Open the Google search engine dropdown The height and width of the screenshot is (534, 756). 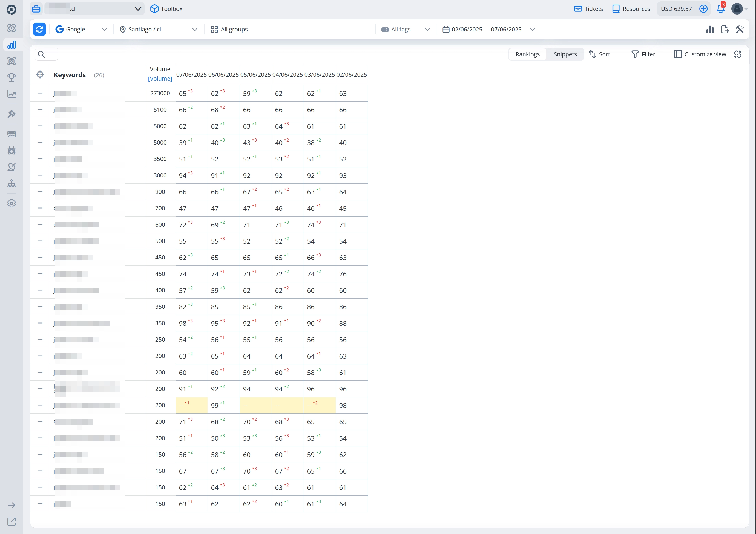pos(81,29)
